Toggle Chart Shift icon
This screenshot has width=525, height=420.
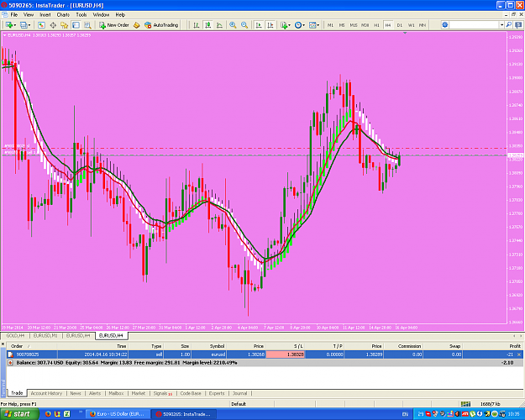point(270,25)
